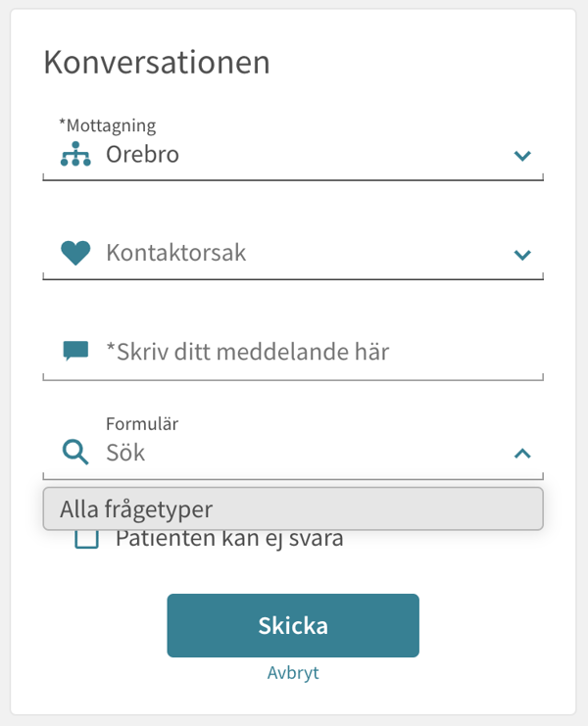Click the Avbryt link
588x726 pixels.
293,673
